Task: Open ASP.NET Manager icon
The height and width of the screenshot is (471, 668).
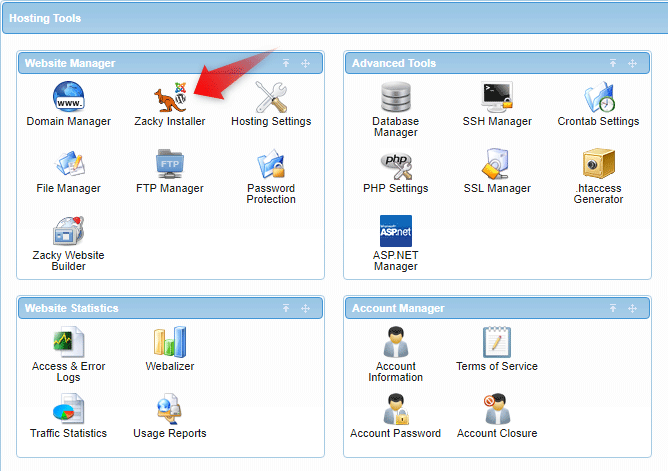Action: click(395, 232)
